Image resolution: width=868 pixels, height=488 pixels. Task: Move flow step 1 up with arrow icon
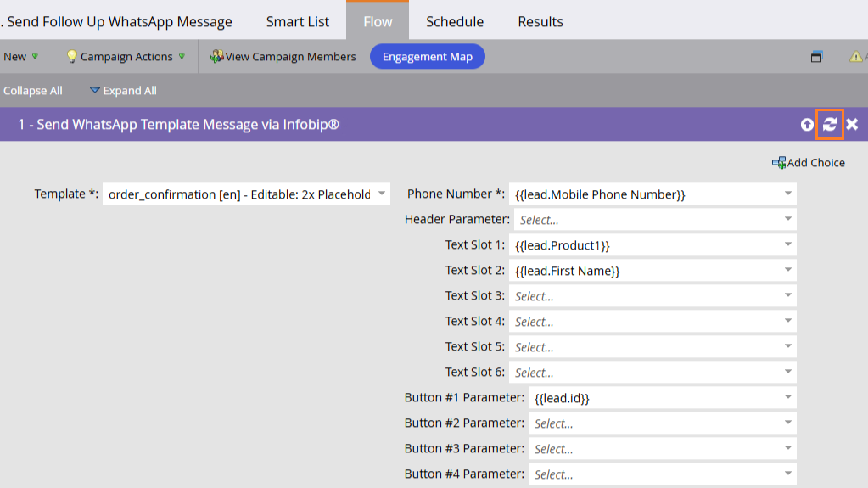click(x=807, y=125)
